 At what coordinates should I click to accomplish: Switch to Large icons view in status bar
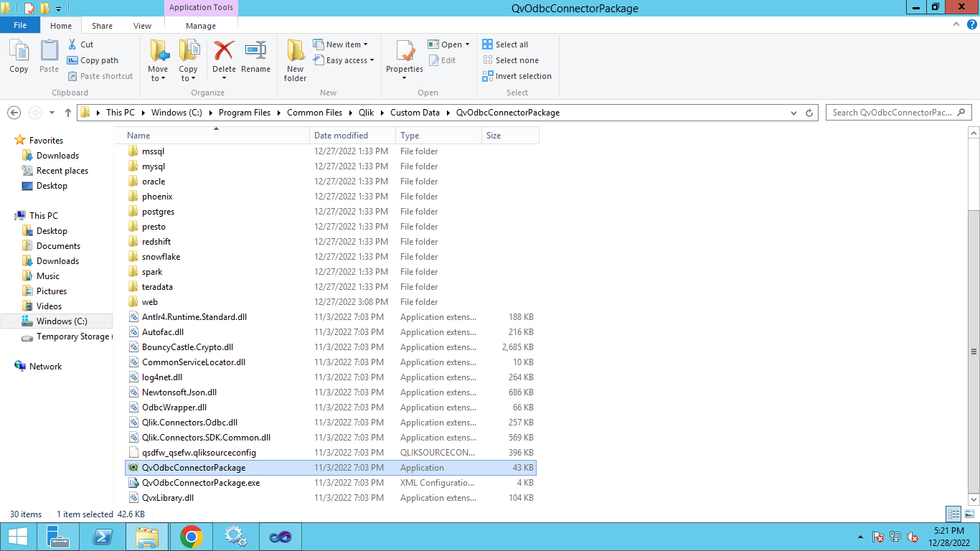click(969, 514)
